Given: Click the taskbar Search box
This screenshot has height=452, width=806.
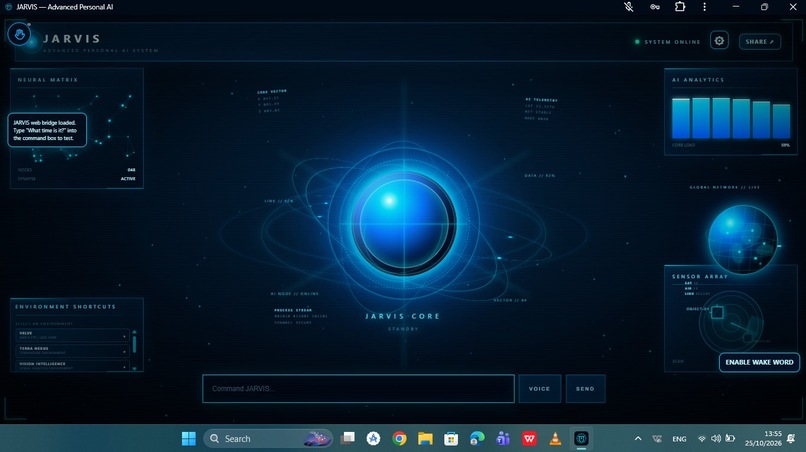Looking at the screenshot, I should pyautogui.click(x=268, y=439).
